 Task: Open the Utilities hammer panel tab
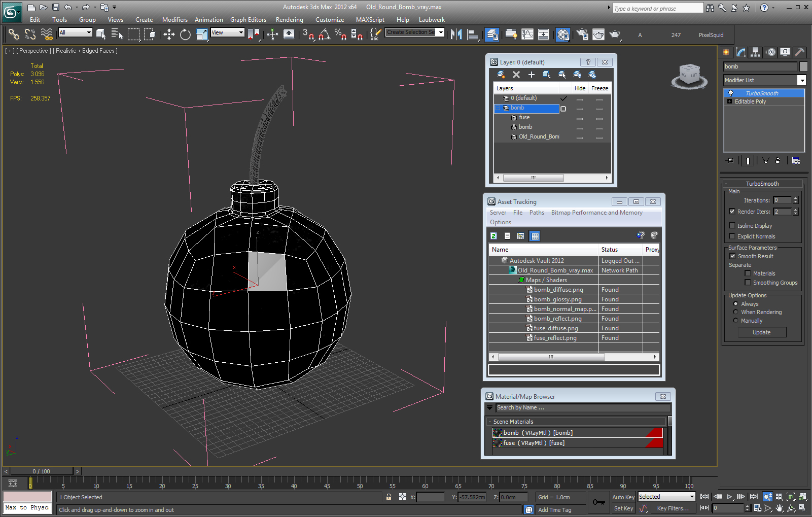pos(800,52)
